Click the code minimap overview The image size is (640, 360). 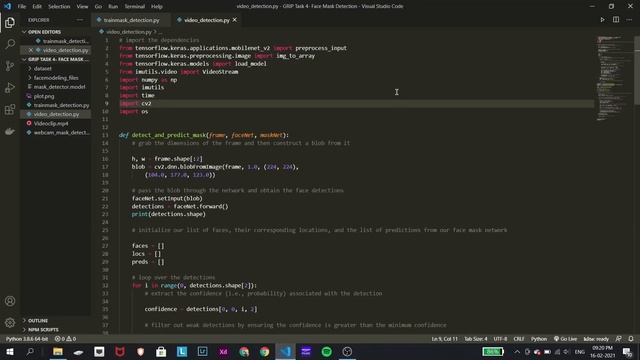pyautogui.click(x=614, y=78)
